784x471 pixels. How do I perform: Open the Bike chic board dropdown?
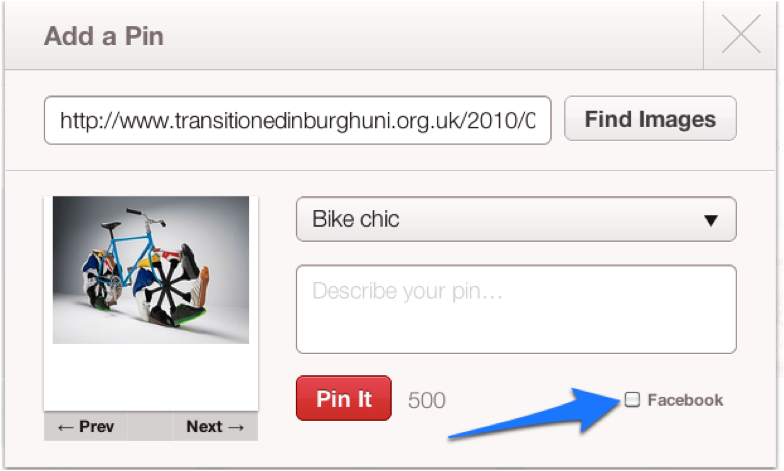(x=516, y=220)
